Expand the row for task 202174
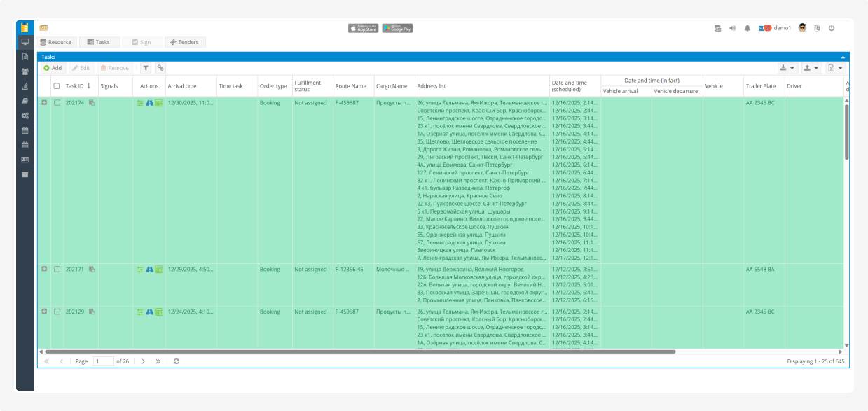The height and width of the screenshot is (411, 868). pos(44,103)
